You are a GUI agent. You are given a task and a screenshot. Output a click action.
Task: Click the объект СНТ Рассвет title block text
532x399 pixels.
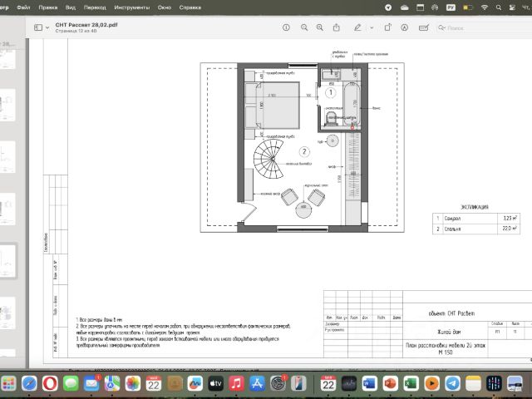tap(451, 313)
